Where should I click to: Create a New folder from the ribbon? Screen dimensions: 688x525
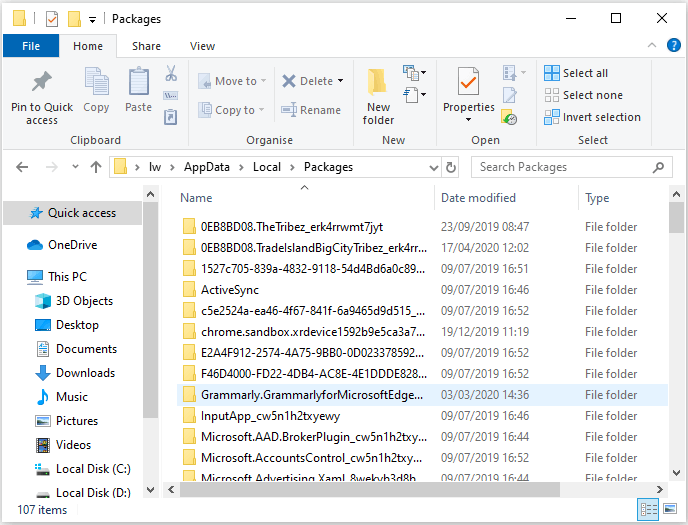[x=378, y=96]
